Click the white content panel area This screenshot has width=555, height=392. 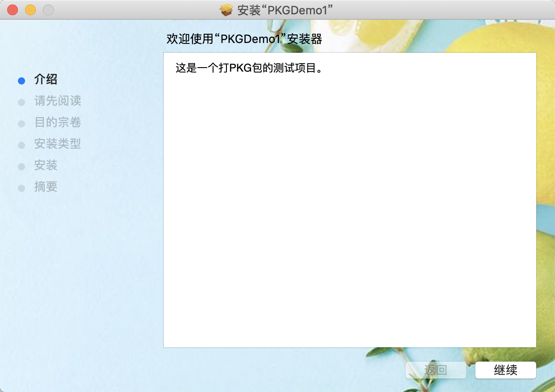click(x=349, y=201)
